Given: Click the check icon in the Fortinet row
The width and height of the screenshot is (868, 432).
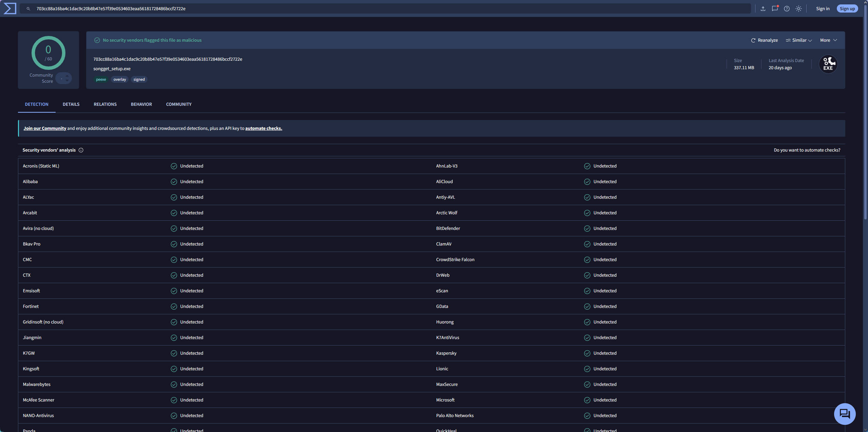Looking at the screenshot, I should [174, 307].
